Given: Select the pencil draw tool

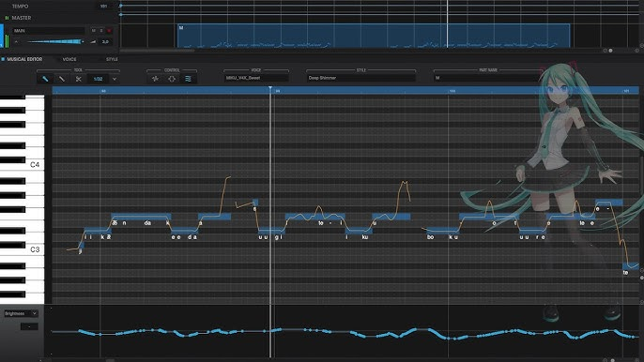Looking at the screenshot, I should 45,79.
